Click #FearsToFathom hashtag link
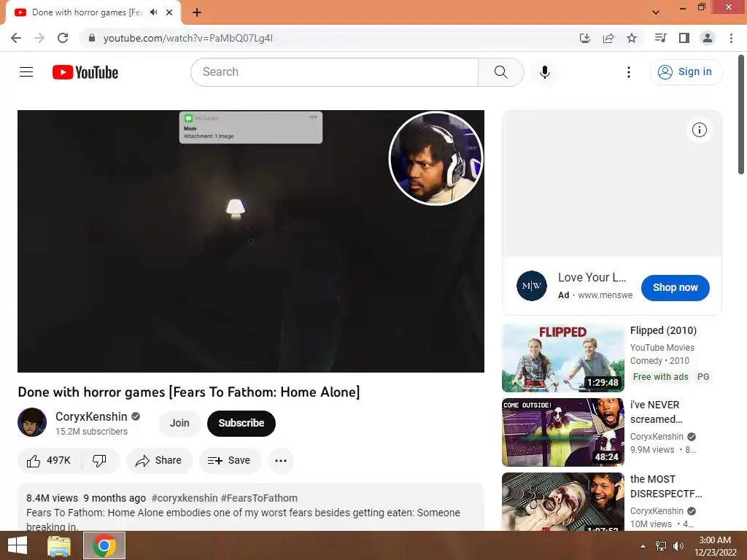 [259, 498]
